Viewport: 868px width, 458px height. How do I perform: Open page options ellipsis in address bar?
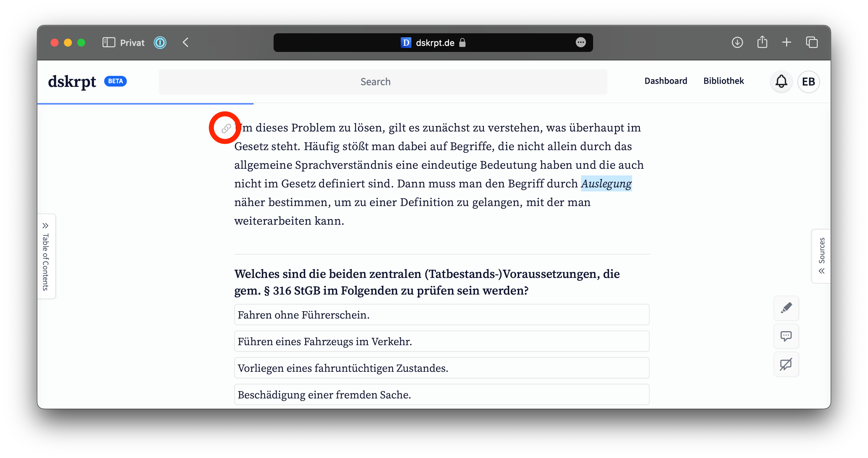pos(580,43)
